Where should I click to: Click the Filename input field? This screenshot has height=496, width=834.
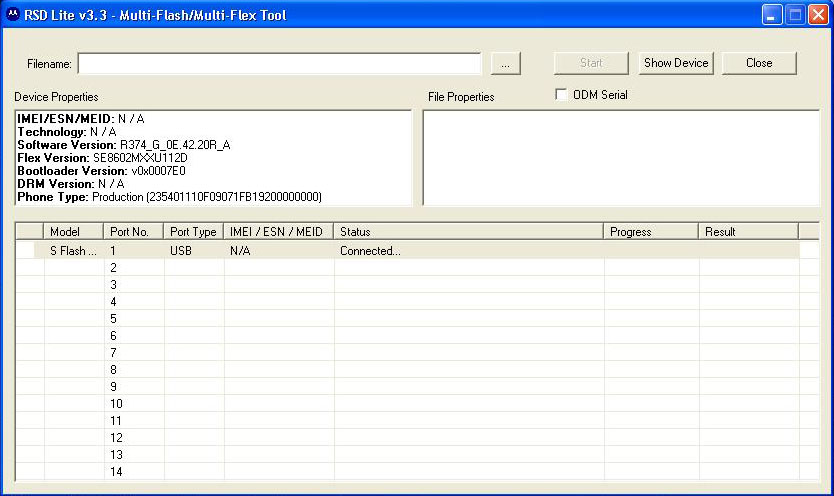click(279, 64)
